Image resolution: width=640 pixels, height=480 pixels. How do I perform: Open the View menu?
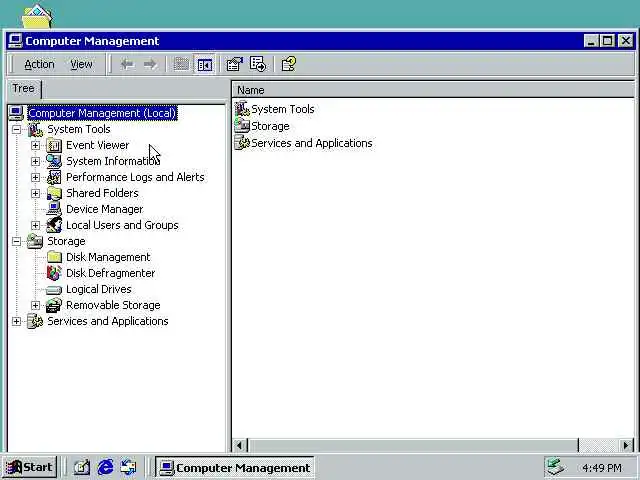(81, 64)
